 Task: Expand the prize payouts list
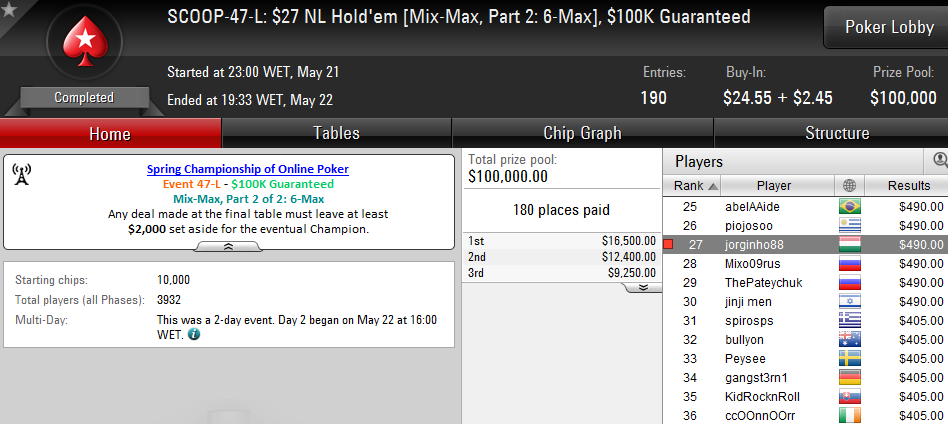(643, 287)
